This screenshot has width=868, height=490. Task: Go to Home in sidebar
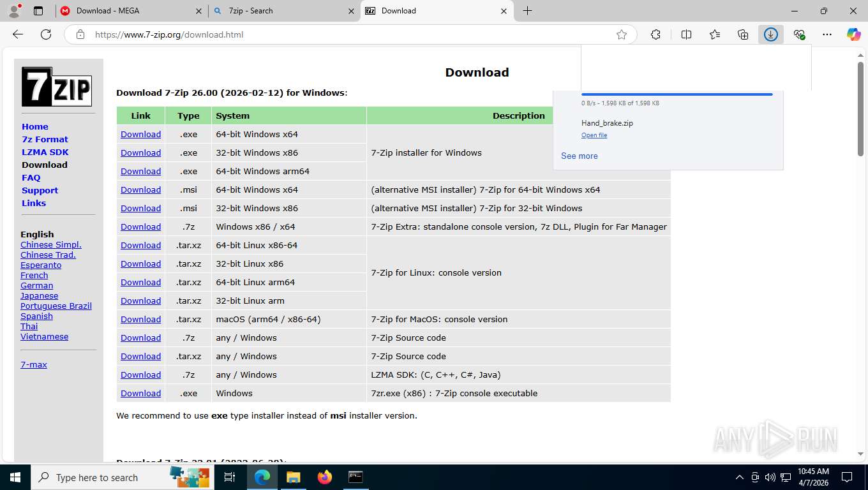tap(35, 126)
